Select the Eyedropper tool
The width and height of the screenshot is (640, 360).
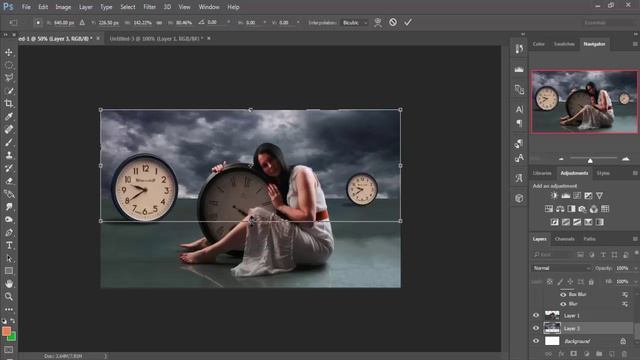[9, 116]
